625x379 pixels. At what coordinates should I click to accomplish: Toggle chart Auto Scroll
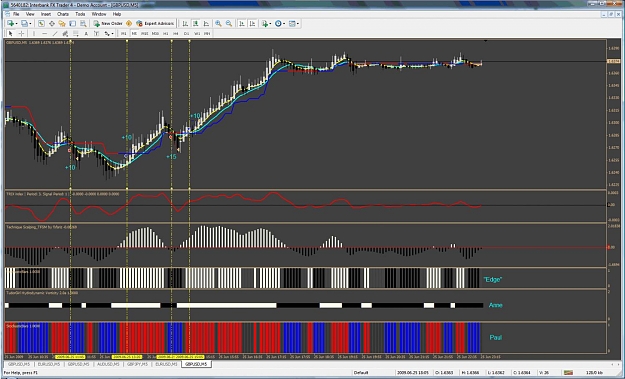tap(242, 24)
